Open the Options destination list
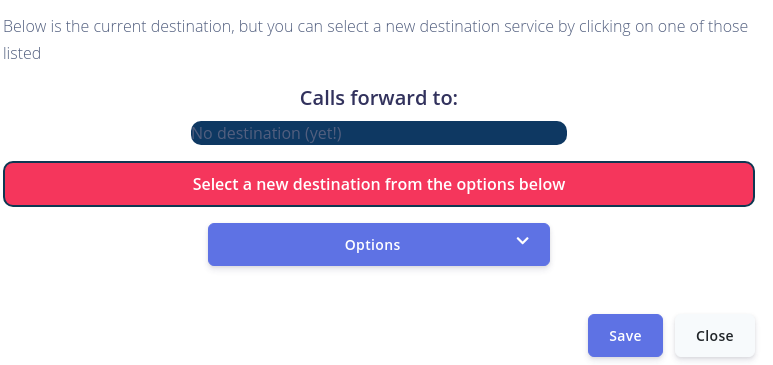 (x=379, y=245)
